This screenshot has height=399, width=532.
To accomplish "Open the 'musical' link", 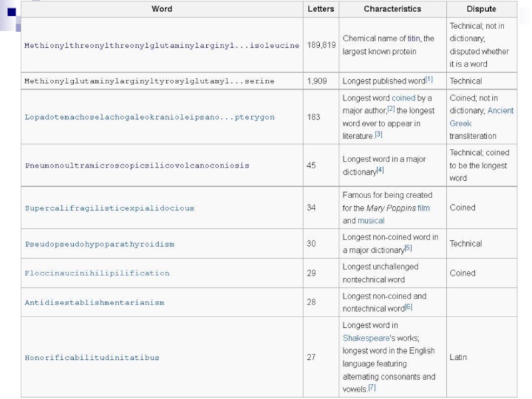I will point(371,220).
